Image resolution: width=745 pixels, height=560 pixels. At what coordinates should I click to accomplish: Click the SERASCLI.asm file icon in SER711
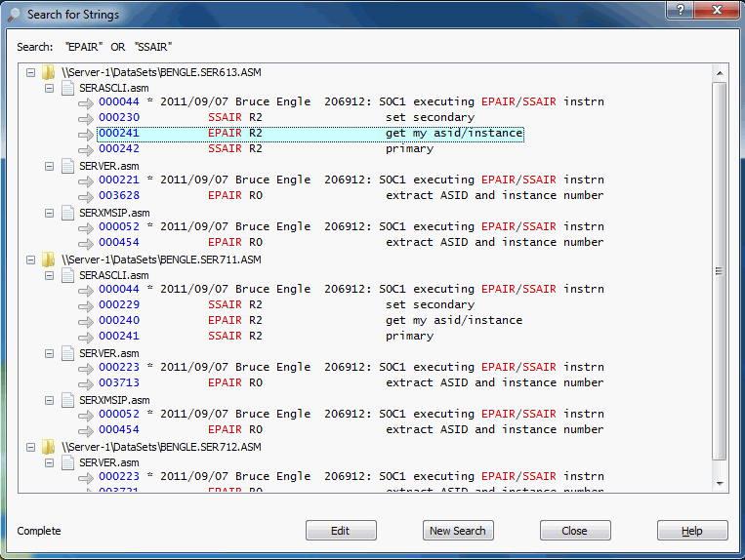click(x=67, y=275)
